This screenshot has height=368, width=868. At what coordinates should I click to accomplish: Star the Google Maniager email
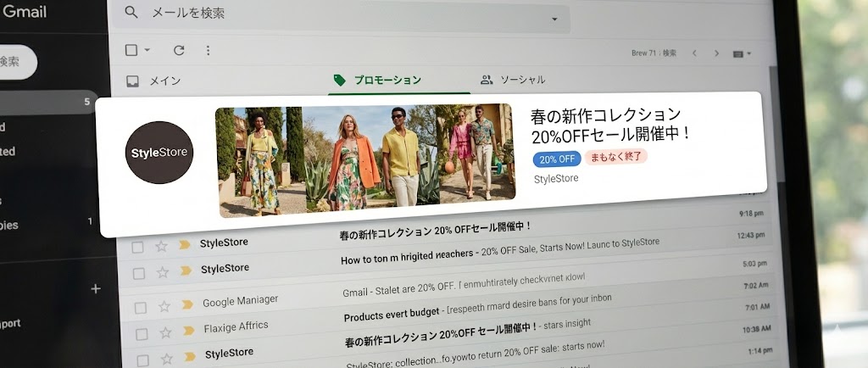(164, 306)
